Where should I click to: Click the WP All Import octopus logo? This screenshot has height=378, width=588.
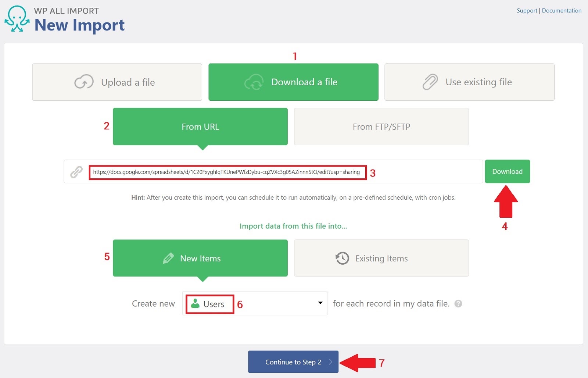point(17,19)
